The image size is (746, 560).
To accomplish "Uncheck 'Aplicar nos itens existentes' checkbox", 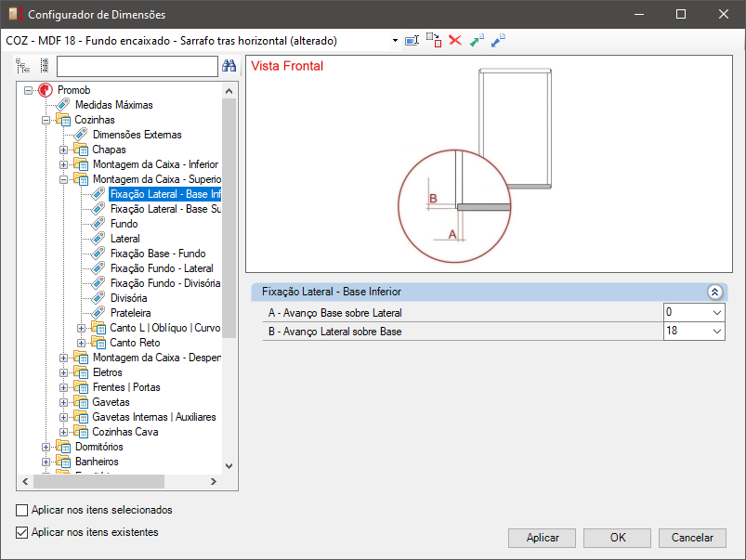I will [x=22, y=532].
